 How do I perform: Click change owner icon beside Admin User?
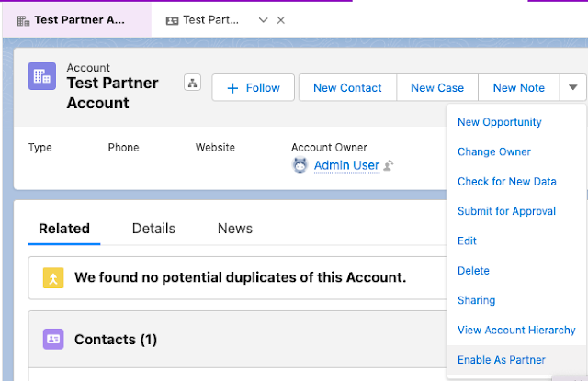click(389, 165)
